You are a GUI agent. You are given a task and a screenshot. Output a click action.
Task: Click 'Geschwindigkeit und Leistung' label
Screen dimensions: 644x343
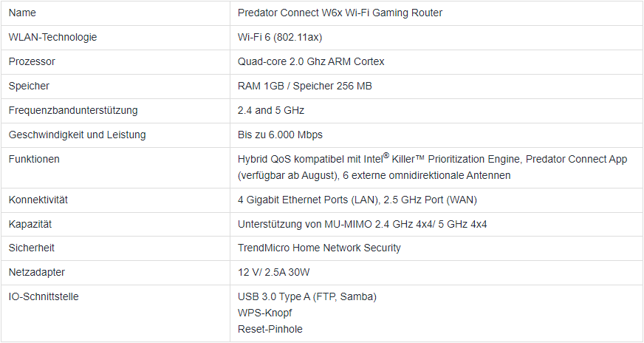tap(77, 135)
